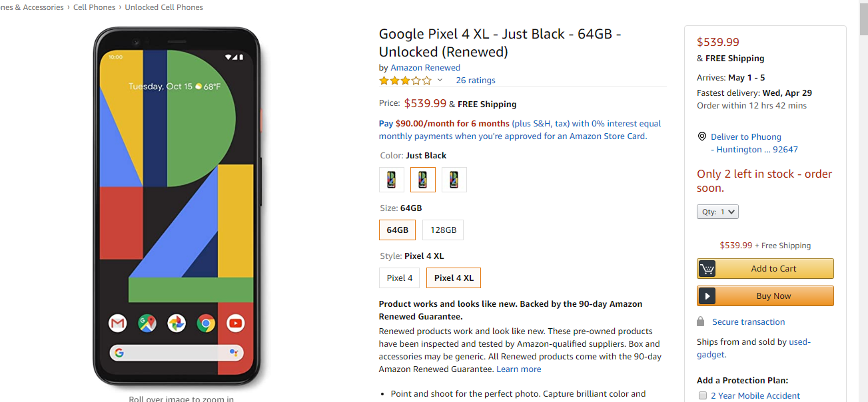Click the shopping cart icon on Add to Cart
Image resolution: width=868 pixels, height=402 pixels.
pos(707,269)
